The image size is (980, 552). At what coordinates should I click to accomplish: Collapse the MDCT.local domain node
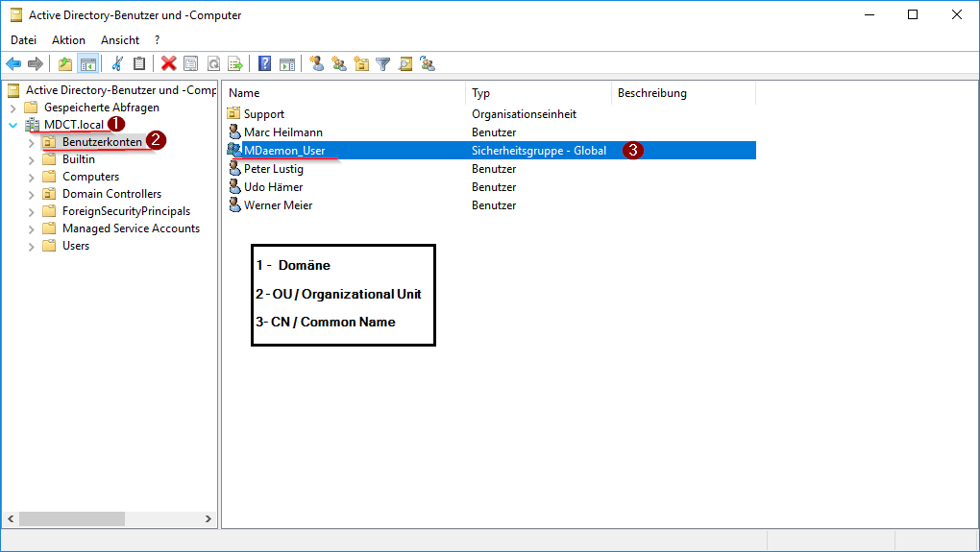[12, 125]
